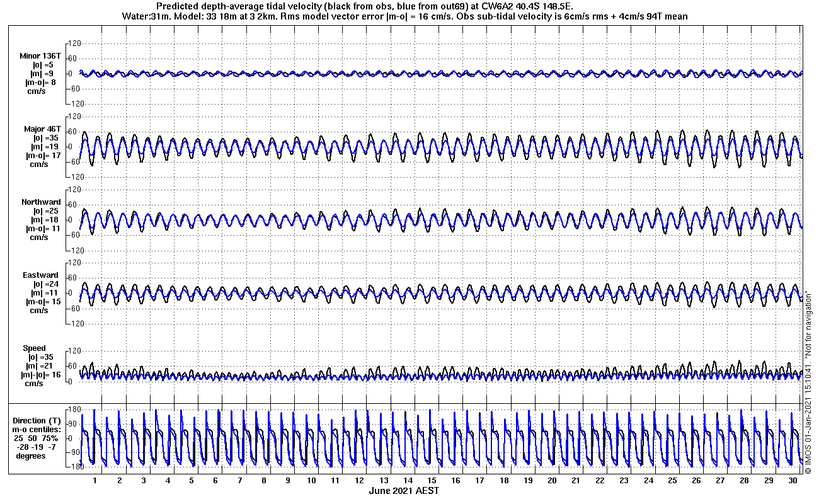
Task: Click day "18" on the date axis
Action: (x=505, y=480)
